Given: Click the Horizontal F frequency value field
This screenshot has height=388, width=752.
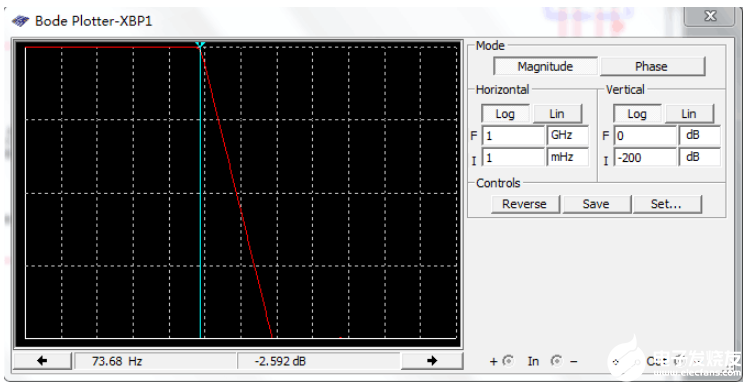Looking at the screenshot, I should (513, 136).
